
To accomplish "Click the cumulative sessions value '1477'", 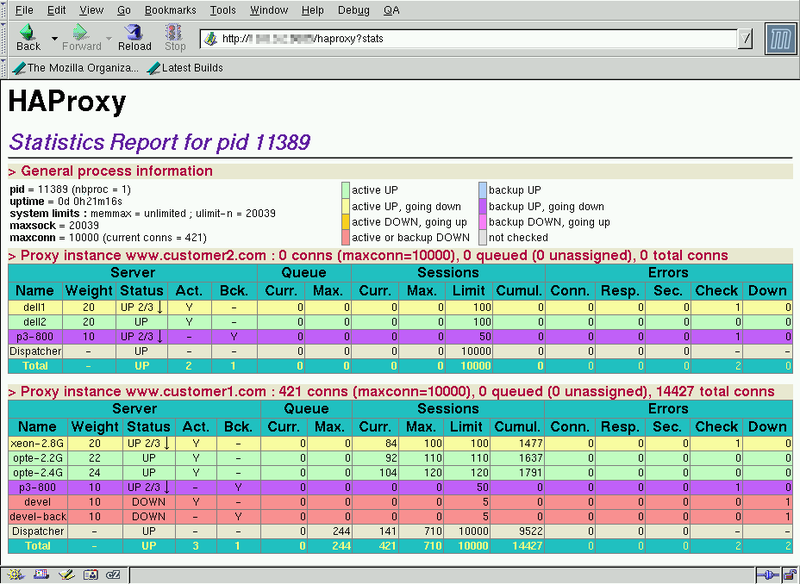I will tap(531, 443).
